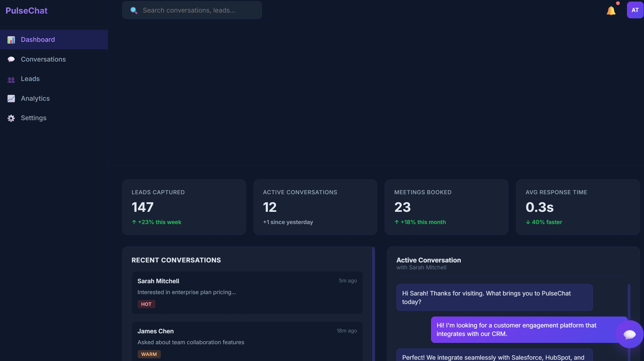Select the Leads sidebar item
The image size is (644, 361).
[x=30, y=79]
